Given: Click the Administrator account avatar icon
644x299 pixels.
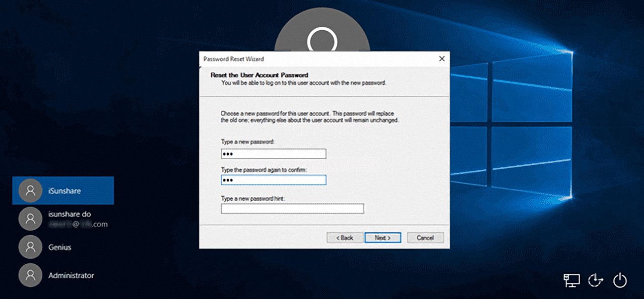Looking at the screenshot, I should (31, 275).
